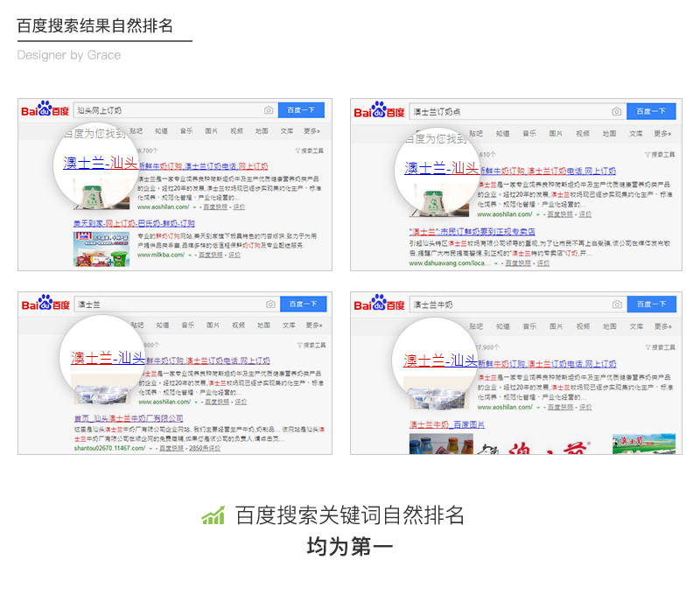Click the milk products thumbnail of the 美天到家 result
This screenshot has width=700, height=595.
point(101,249)
